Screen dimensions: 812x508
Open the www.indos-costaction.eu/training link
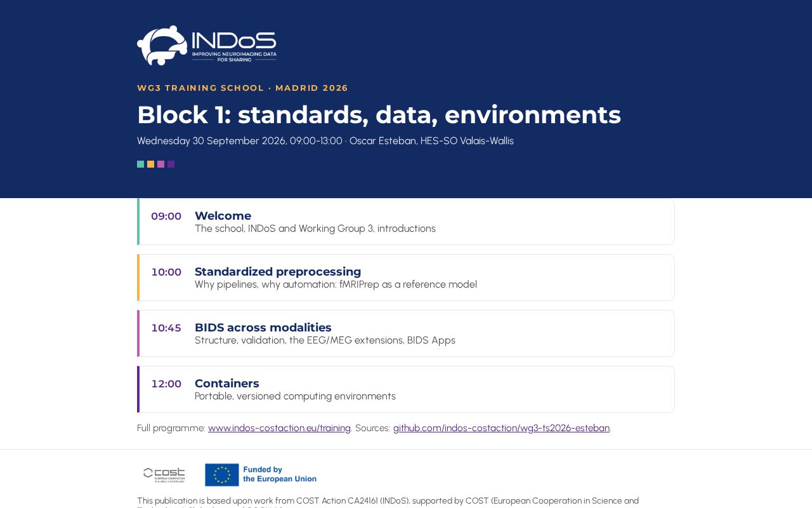(x=279, y=428)
